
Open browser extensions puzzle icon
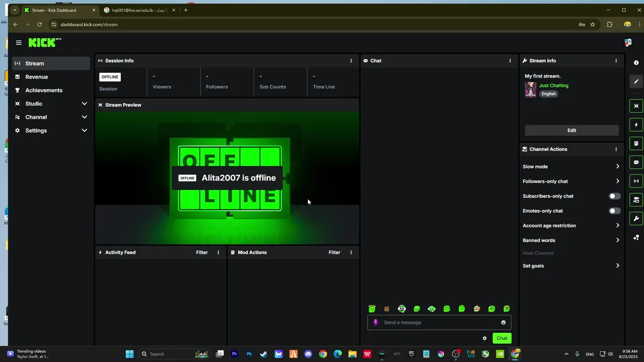point(610,24)
